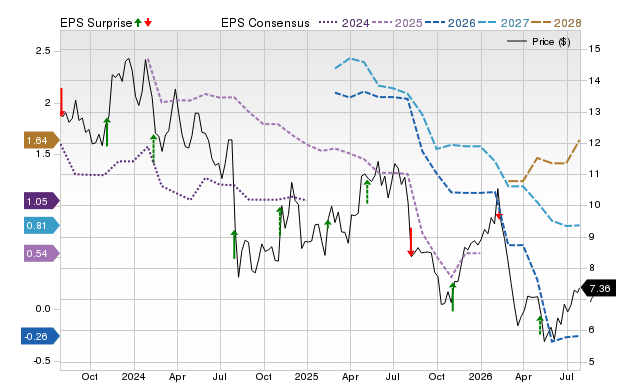640x382 pixels.
Task: Click the dashed green surprise arrow after 2024
Action: point(154,149)
